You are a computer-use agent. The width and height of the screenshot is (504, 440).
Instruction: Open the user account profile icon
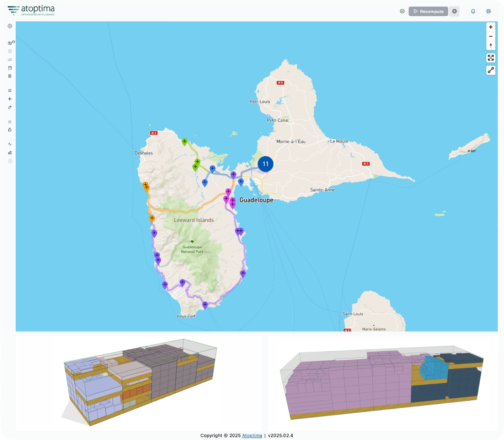click(488, 12)
